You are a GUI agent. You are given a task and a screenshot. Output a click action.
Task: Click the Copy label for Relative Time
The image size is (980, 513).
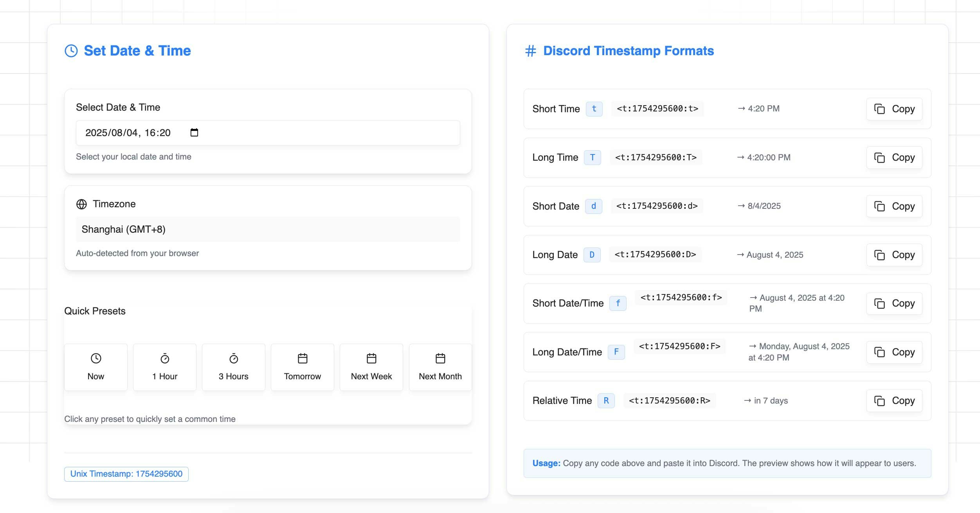click(903, 401)
